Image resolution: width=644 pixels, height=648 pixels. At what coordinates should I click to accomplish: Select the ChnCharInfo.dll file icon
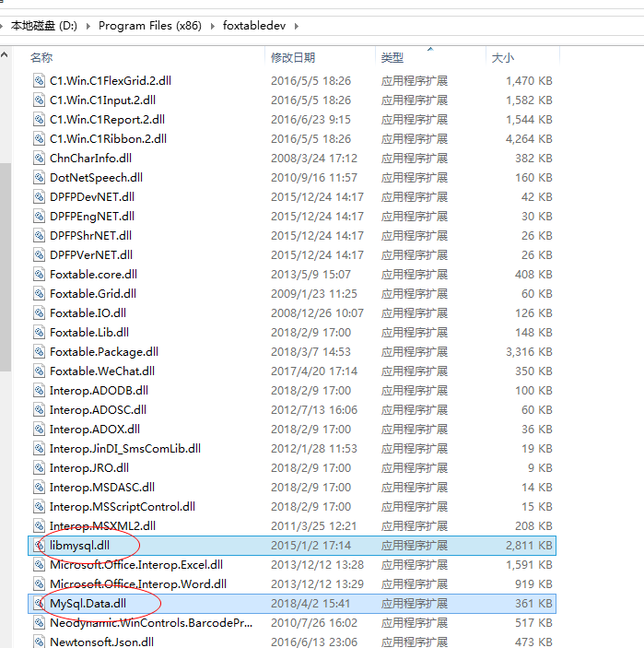coord(39,158)
